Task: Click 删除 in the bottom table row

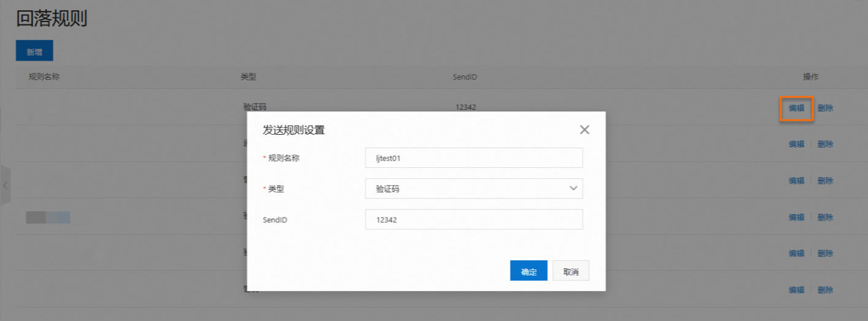Action: click(x=825, y=290)
